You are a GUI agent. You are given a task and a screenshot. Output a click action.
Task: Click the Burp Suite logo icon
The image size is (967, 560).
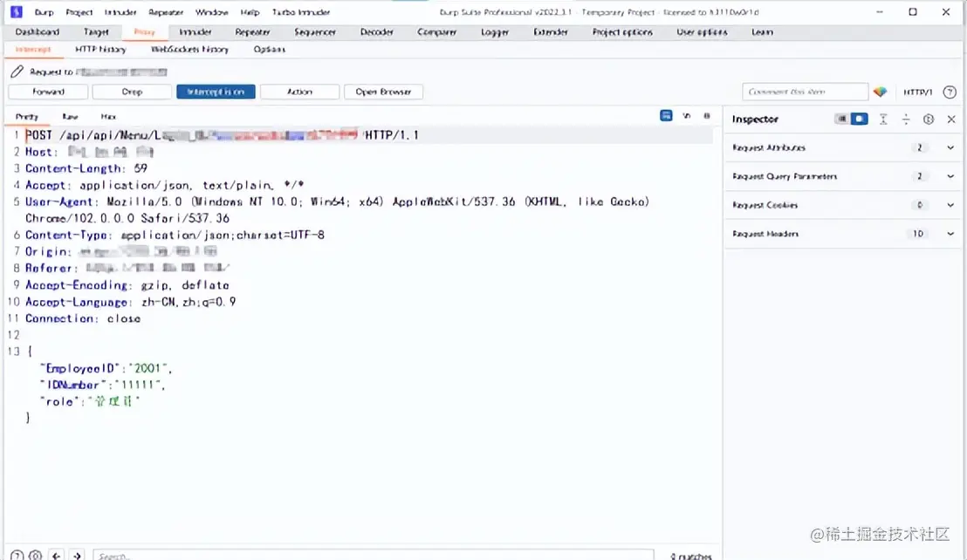(17, 11)
